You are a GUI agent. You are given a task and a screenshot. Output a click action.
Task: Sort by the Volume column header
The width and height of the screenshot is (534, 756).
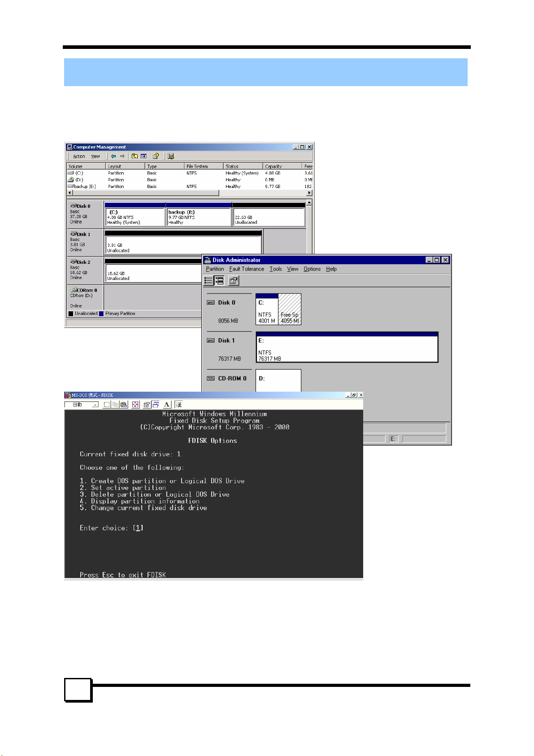pyautogui.click(x=86, y=166)
